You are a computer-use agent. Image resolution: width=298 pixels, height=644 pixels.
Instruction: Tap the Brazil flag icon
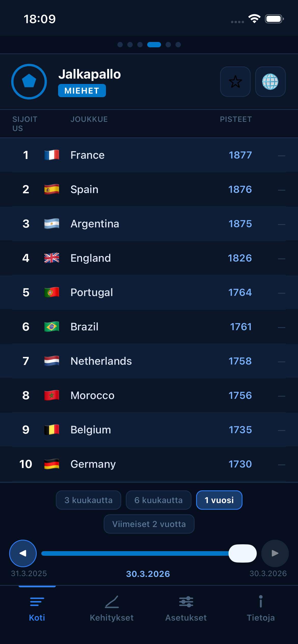tap(51, 327)
